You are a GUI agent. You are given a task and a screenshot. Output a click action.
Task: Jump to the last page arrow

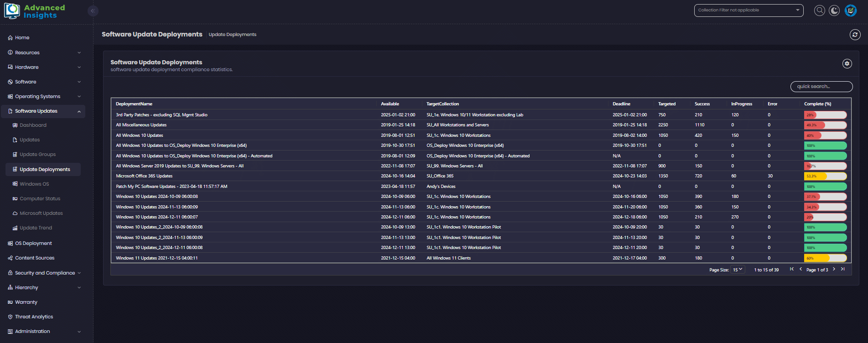pos(843,269)
